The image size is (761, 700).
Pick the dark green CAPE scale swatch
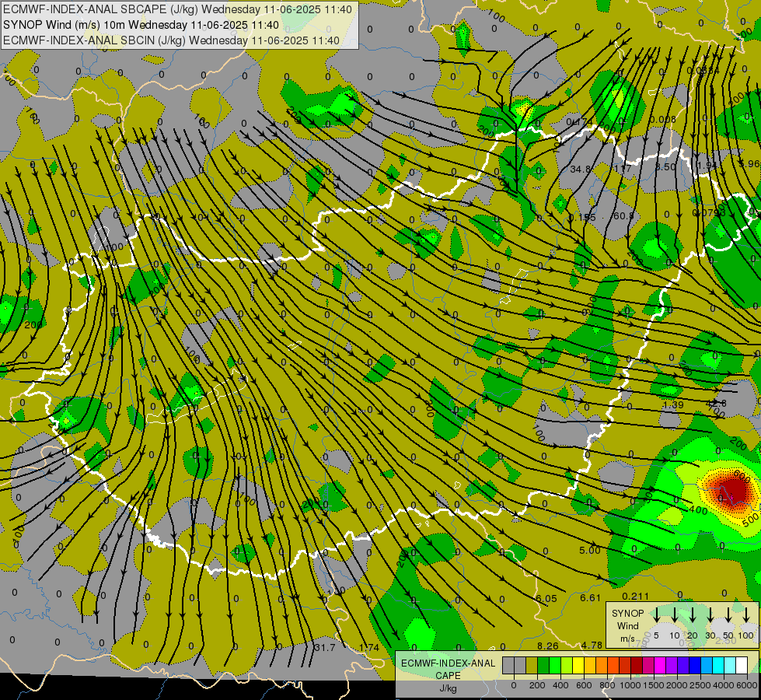(543, 665)
